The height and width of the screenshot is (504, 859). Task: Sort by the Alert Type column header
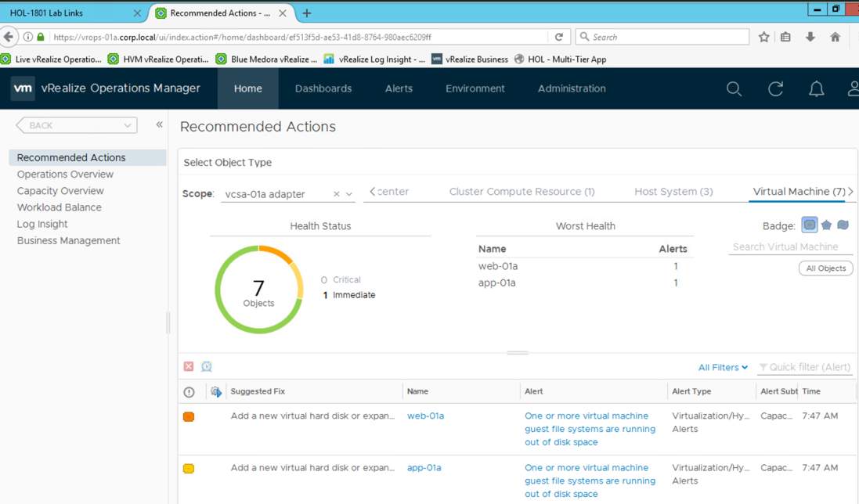[691, 391]
